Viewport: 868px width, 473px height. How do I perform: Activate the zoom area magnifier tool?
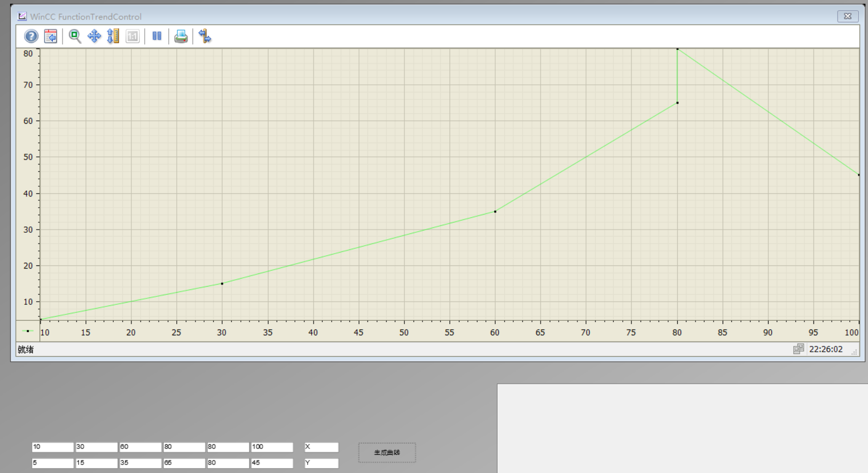click(x=75, y=36)
